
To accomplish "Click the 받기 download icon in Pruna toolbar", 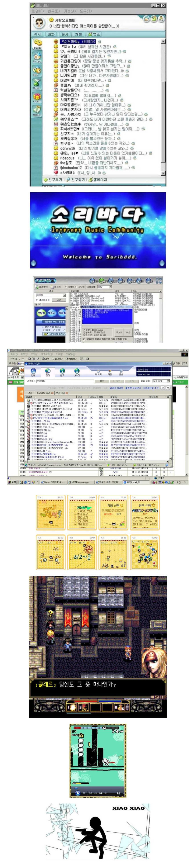I will coord(62,372).
